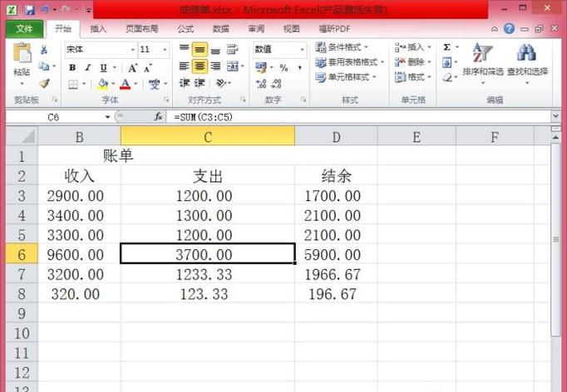567x392 pixels.
Task: Open the font name dropdown (宋体)
Action: [132, 50]
